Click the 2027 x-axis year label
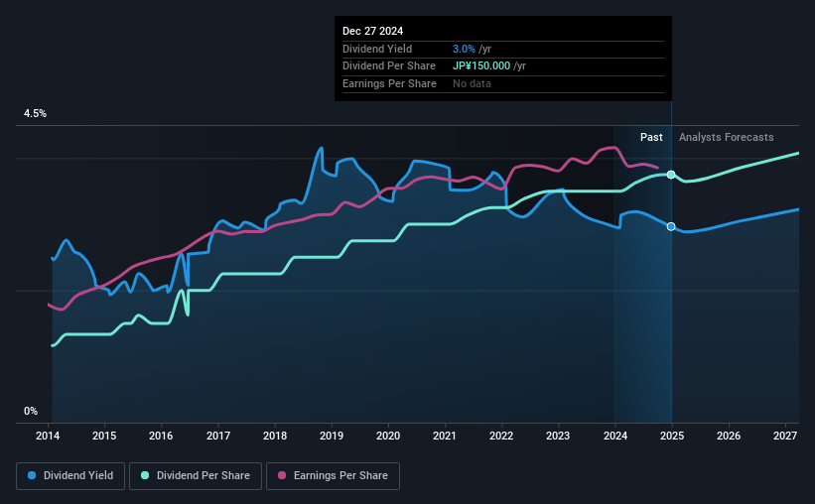Viewport: 815px width, 504px height. (785, 436)
